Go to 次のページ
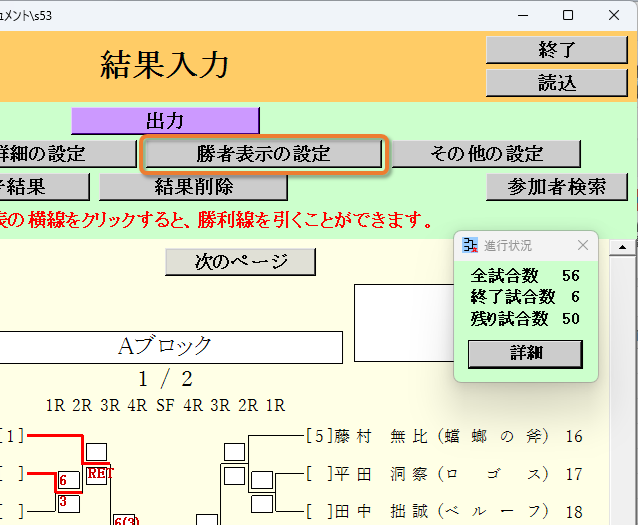The height and width of the screenshot is (525, 638). coord(240,262)
